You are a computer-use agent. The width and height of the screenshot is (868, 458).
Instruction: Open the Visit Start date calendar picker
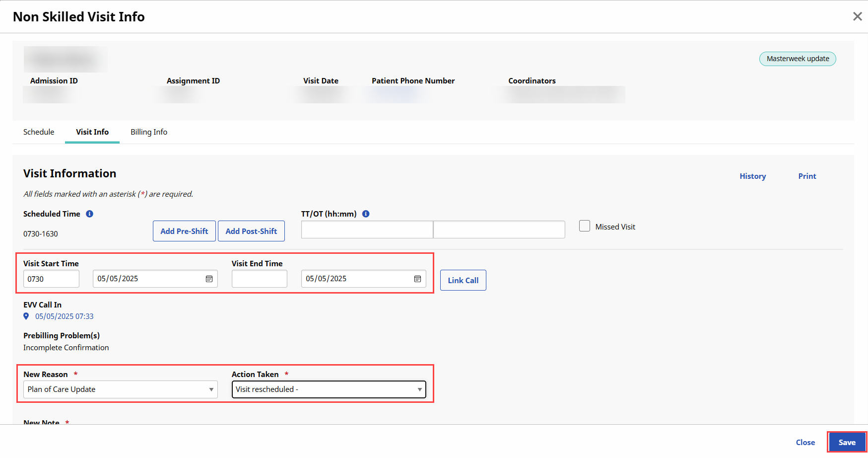[x=209, y=279]
